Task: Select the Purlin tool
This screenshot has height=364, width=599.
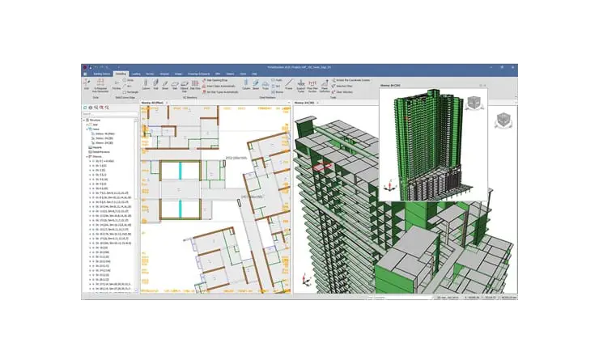Action: (277, 80)
